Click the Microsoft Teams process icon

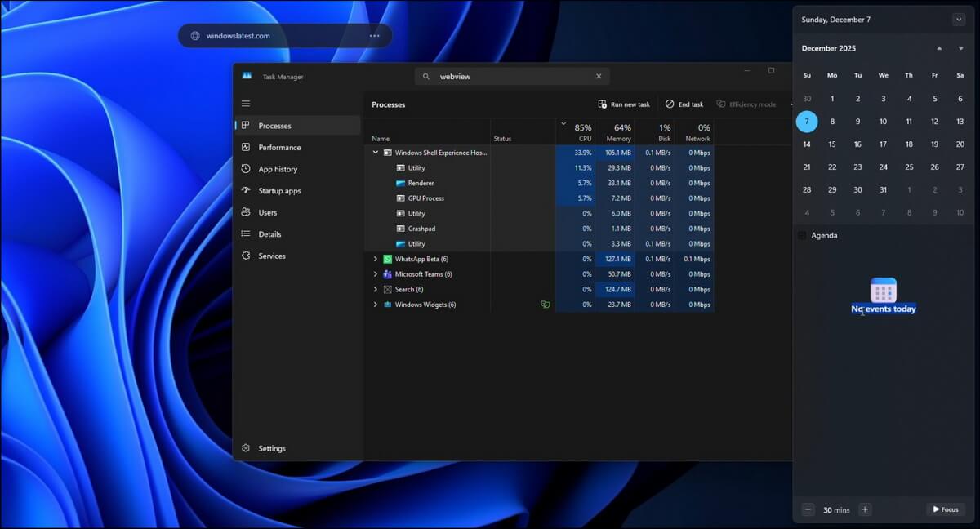pyautogui.click(x=387, y=274)
